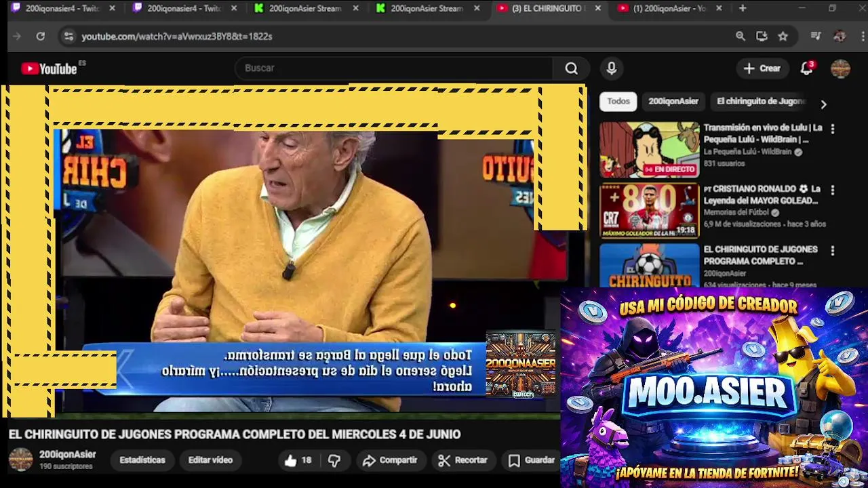The width and height of the screenshot is (868, 488).
Task: Bookmark this page with the star
Action: [783, 36]
